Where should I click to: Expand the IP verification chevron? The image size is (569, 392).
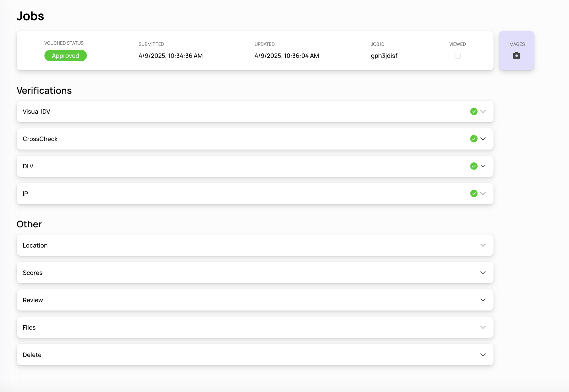(x=483, y=193)
